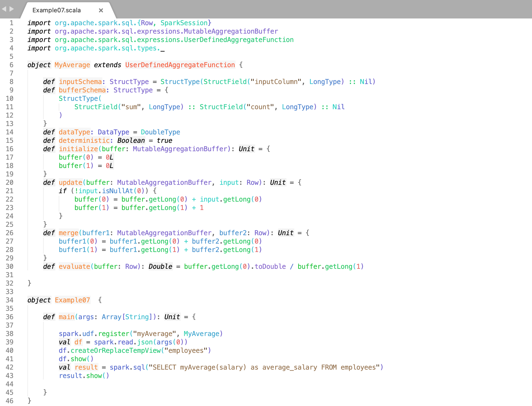Click the evaluate method on line 30
Screen dimensions: 532x406
pyautogui.click(x=74, y=266)
